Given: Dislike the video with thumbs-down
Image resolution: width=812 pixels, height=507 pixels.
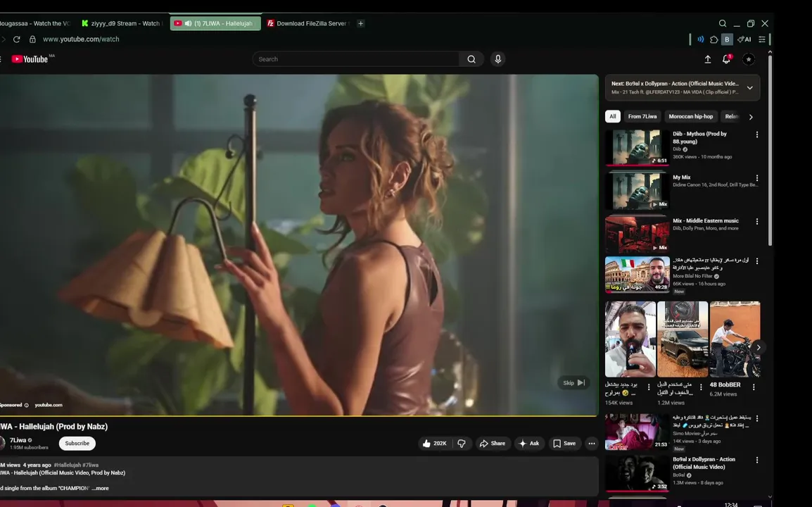Looking at the screenshot, I should (462, 443).
